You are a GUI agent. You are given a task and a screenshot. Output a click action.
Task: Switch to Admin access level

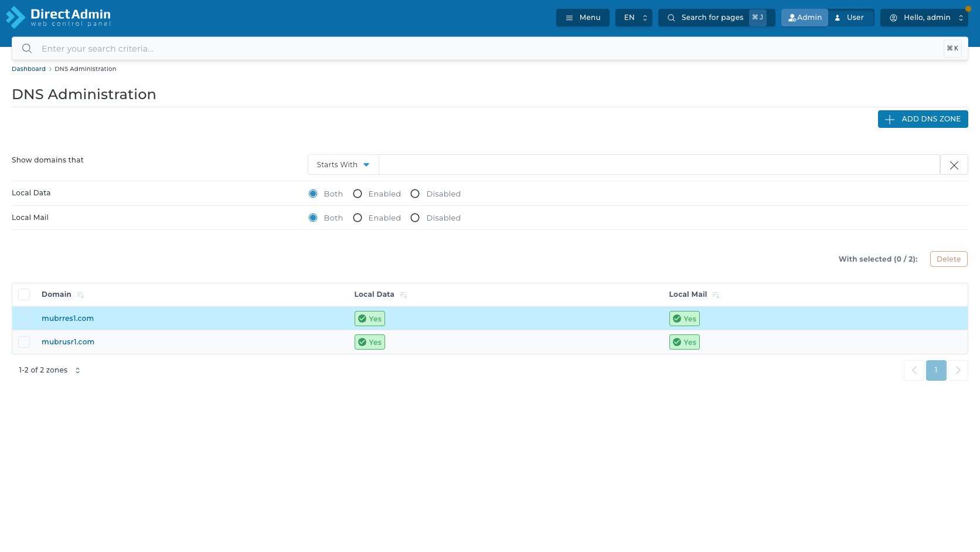tap(805, 18)
